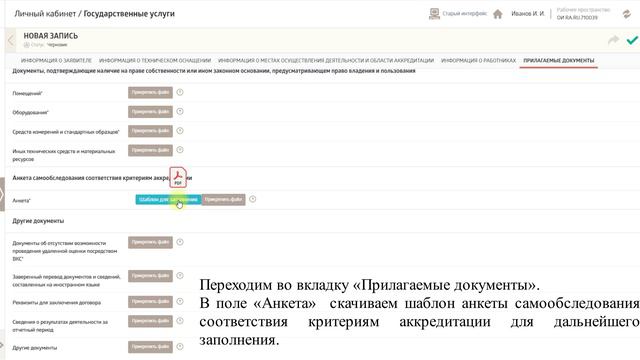Click circle icon in Помещений row
The height and width of the screenshot is (360, 640).
180,92
